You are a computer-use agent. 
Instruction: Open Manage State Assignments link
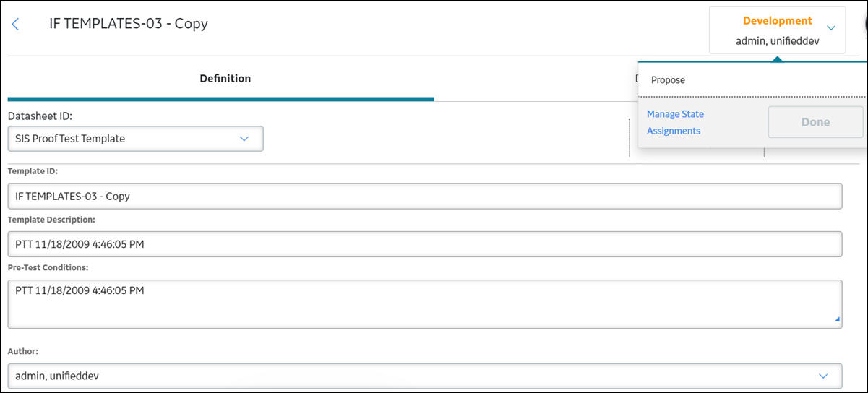[675, 123]
